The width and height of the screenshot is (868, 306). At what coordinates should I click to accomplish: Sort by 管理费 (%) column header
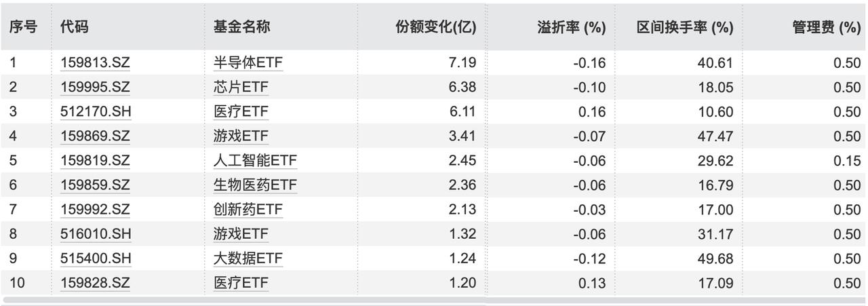[827, 27]
